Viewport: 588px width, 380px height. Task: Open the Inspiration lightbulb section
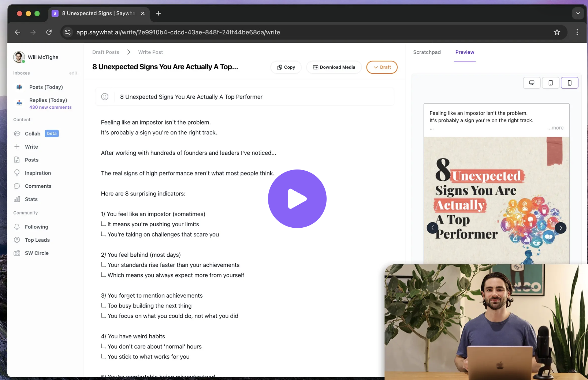17,173
